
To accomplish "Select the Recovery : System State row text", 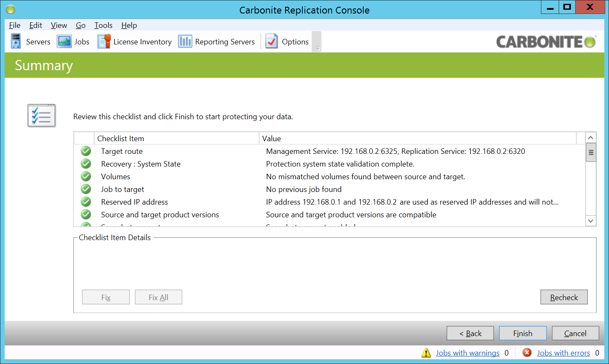I will point(141,164).
